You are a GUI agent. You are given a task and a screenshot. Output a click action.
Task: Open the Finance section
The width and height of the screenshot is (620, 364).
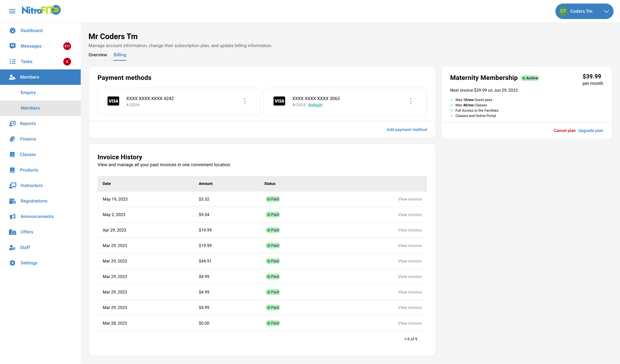coord(28,139)
